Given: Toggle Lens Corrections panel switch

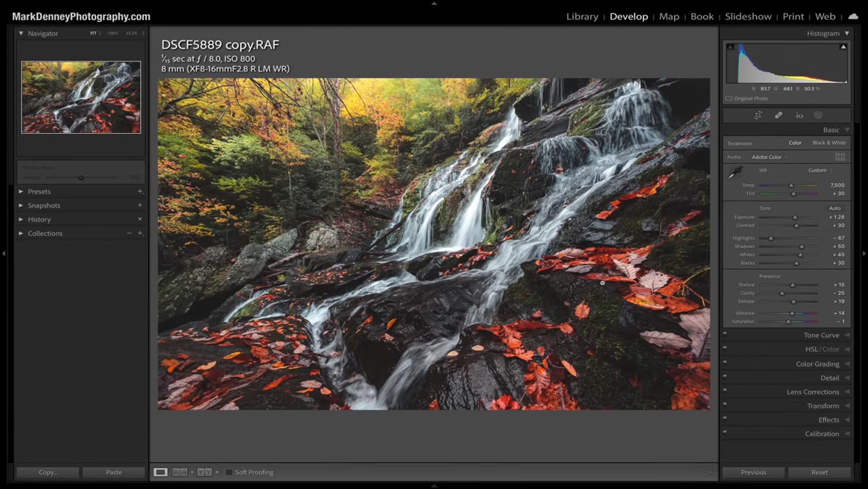Looking at the screenshot, I should click(725, 390).
